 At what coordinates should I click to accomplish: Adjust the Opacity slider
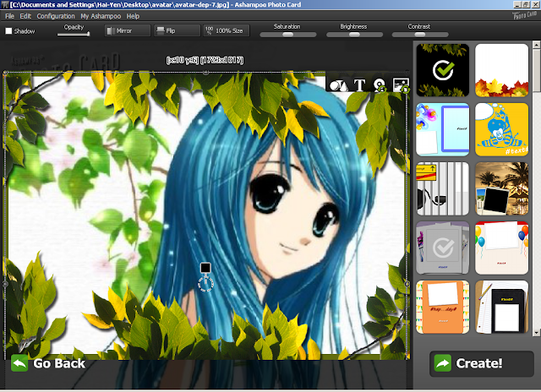pyautogui.click(x=74, y=34)
